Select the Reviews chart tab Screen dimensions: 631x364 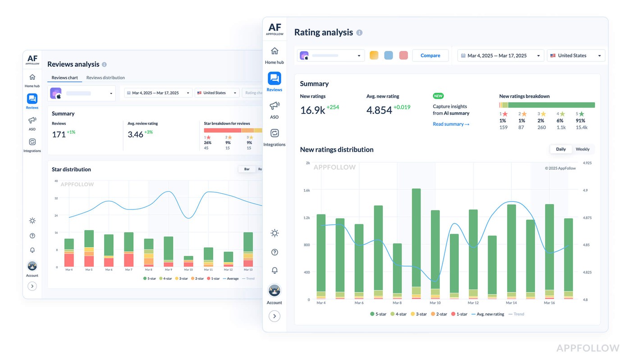(64, 77)
